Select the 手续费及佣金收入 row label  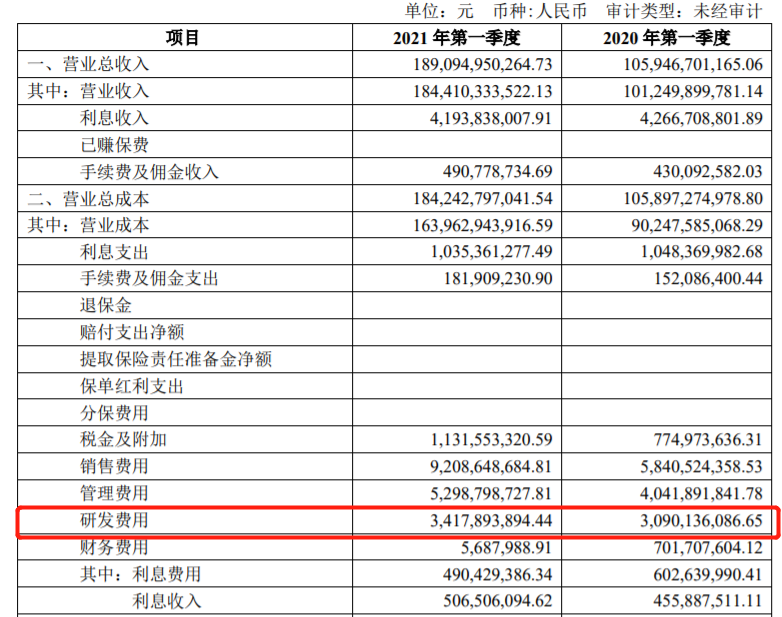click(149, 172)
